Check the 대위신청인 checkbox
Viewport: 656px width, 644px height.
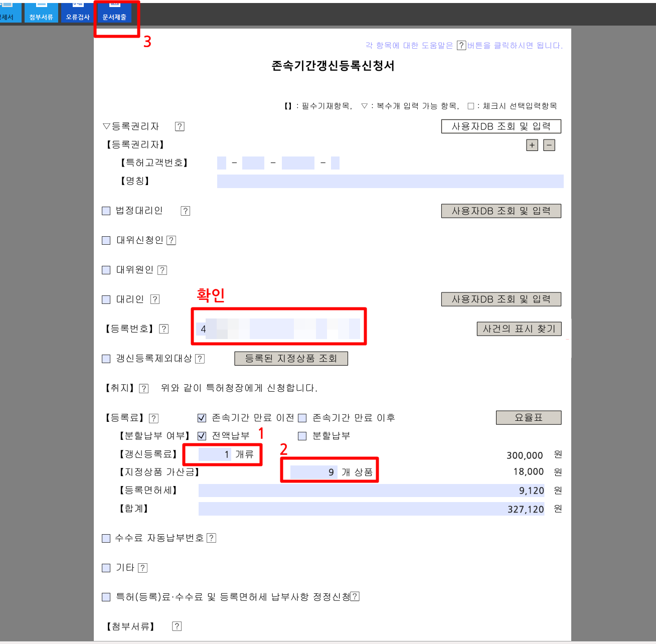[106, 241]
